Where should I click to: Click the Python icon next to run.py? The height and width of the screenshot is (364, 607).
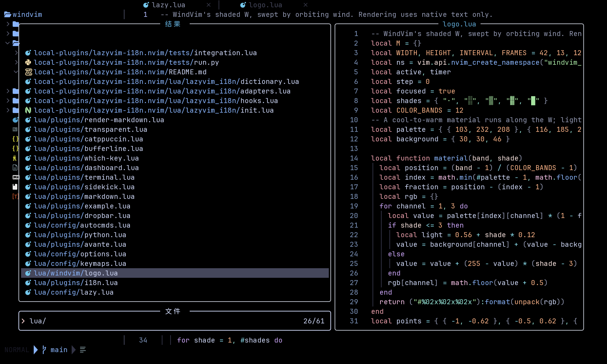click(x=28, y=62)
